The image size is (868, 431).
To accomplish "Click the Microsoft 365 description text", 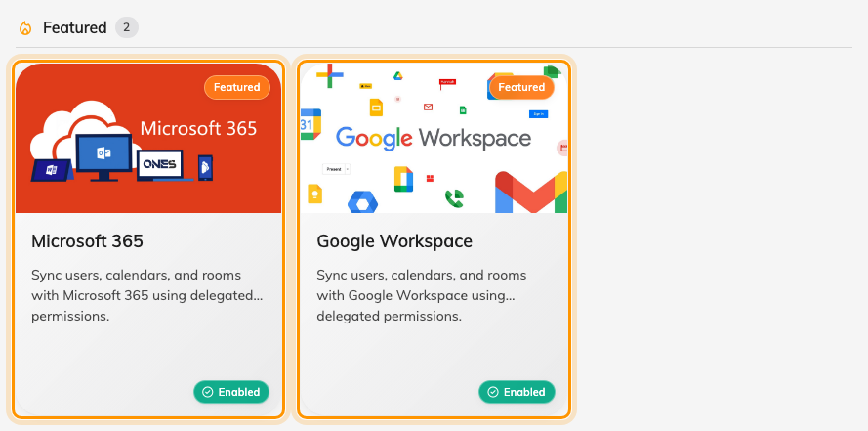I will [147, 296].
